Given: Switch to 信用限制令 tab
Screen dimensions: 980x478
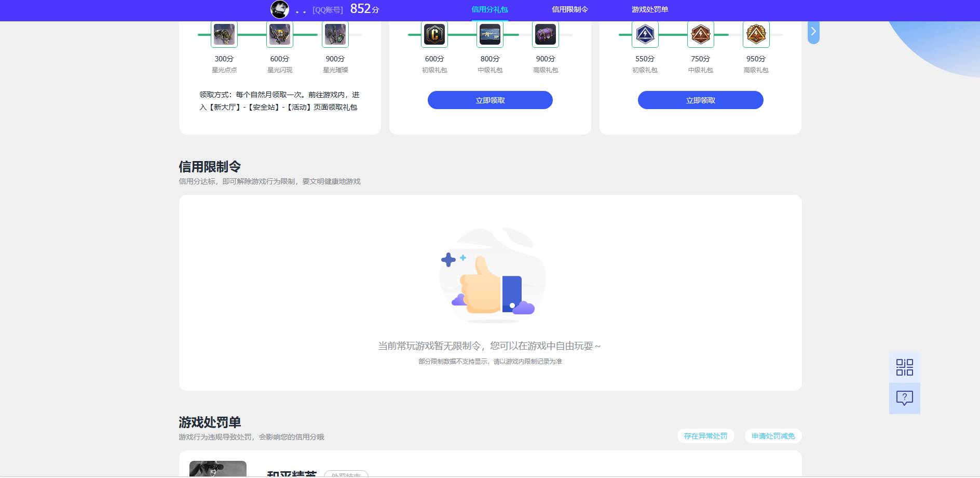Looking at the screenshot, I should (x=570, y=9).
